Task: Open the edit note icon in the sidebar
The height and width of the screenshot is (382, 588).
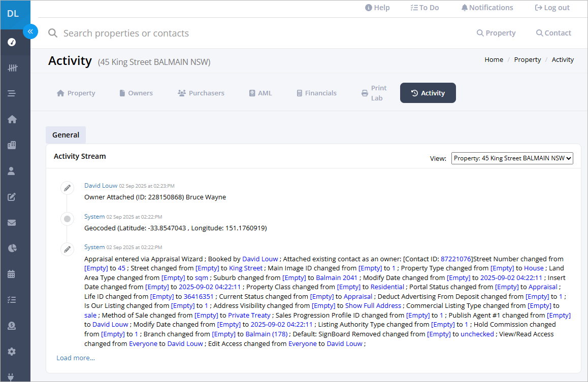Action: point(12,197)
